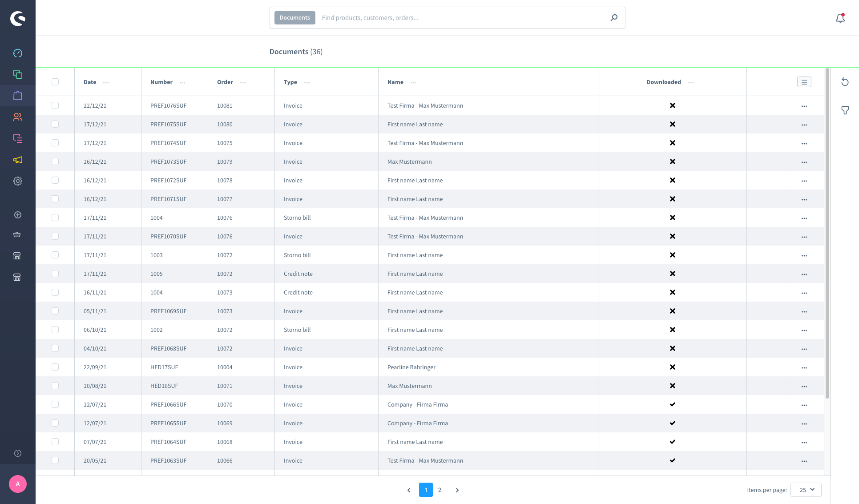
Task: Open actions menu for PREF1076SUF row
Action: [x=804, y=106]
